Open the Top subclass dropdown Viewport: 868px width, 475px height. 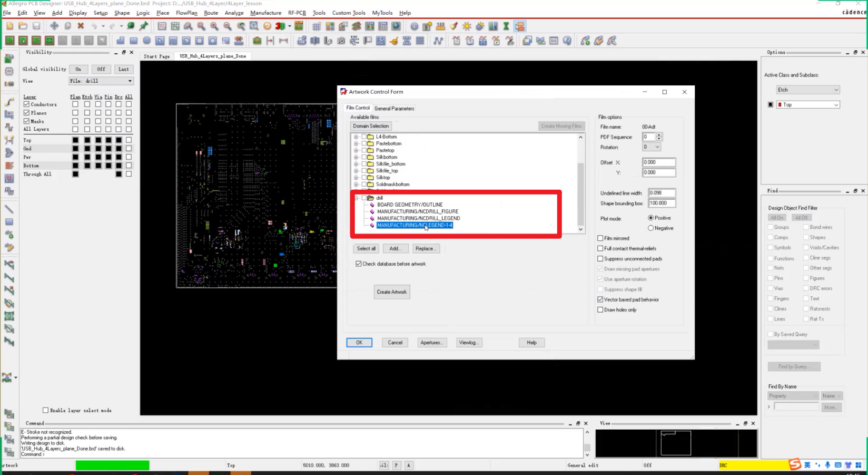(808, 104)
